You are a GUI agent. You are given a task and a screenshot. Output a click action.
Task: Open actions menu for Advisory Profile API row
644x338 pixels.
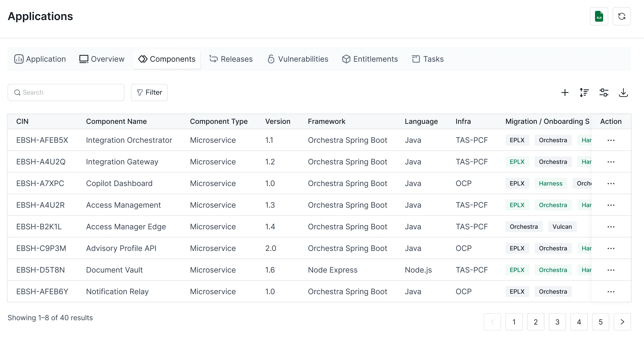pos(611,248)
